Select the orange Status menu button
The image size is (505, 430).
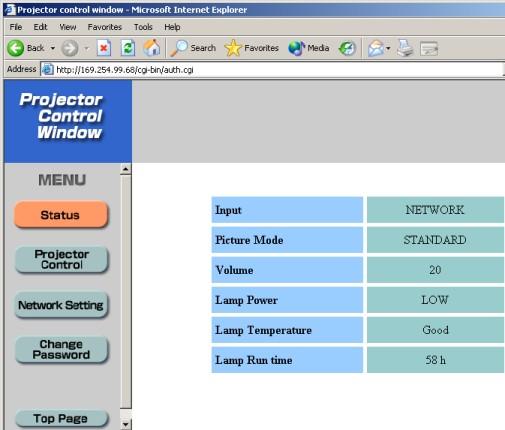pos(61,215)
